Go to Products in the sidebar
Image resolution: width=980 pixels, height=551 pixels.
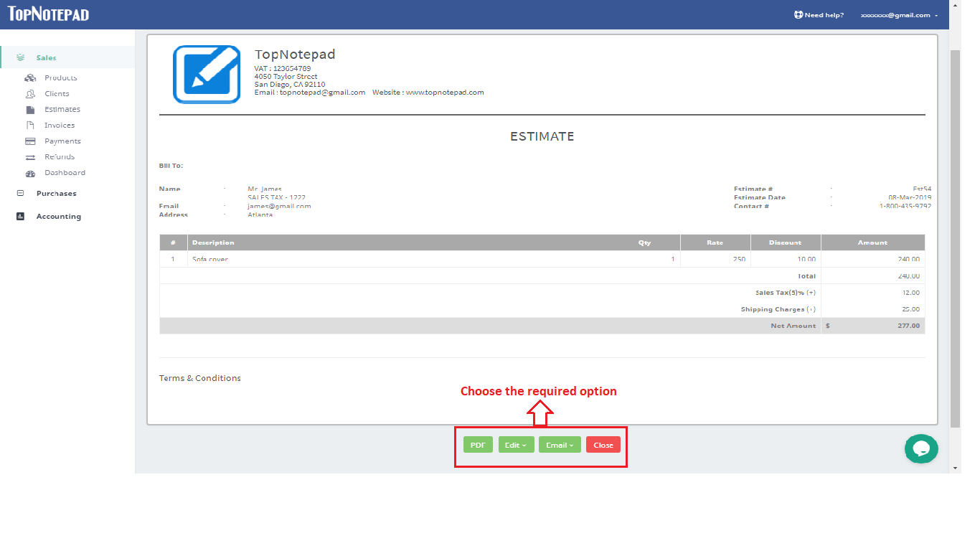[x=61, y=77]
